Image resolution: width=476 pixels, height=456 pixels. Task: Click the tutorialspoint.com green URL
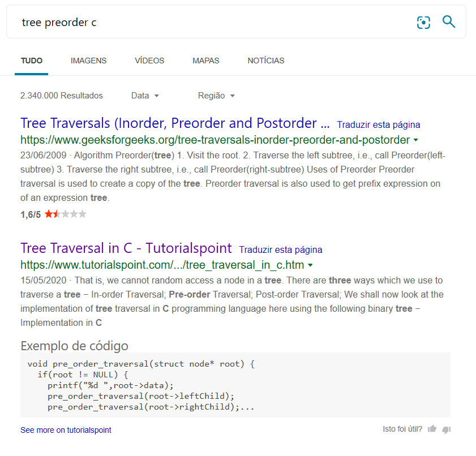[x=162, y=265]
